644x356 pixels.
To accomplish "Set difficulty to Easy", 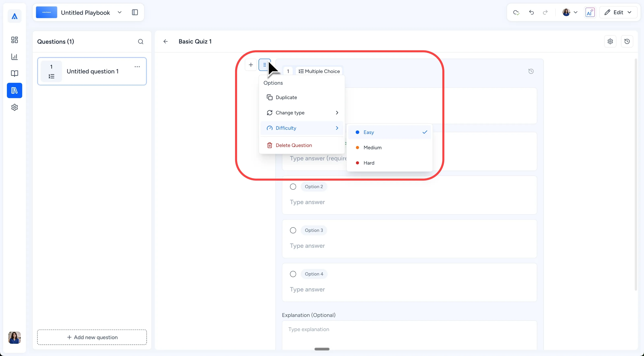I will click(389, 132).
